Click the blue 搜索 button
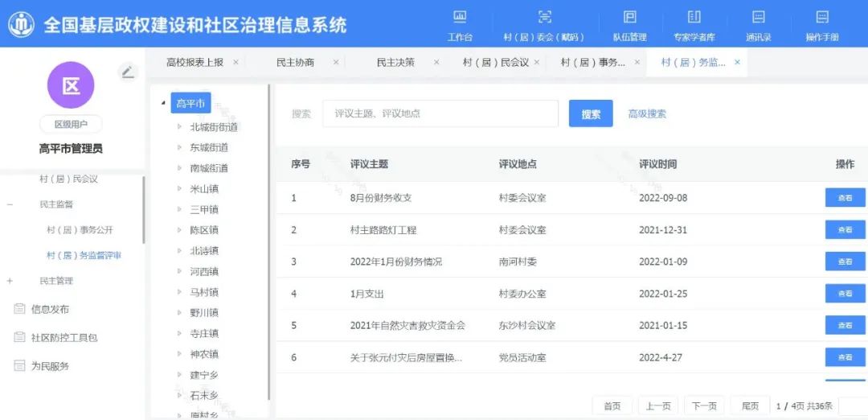868x420 pixels. 591,114
